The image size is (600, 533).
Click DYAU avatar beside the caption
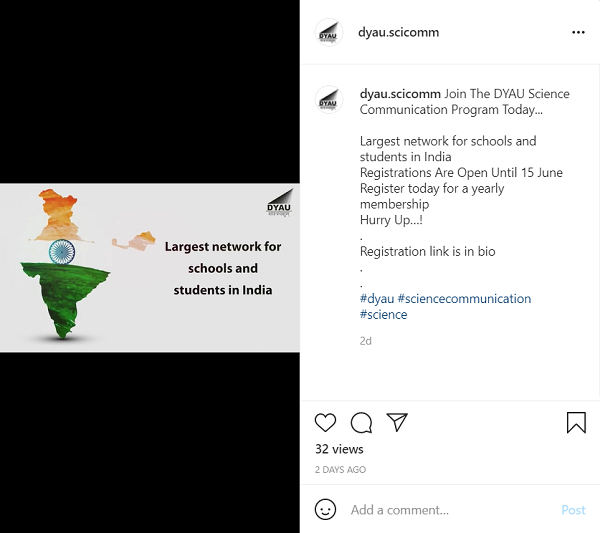328,99
